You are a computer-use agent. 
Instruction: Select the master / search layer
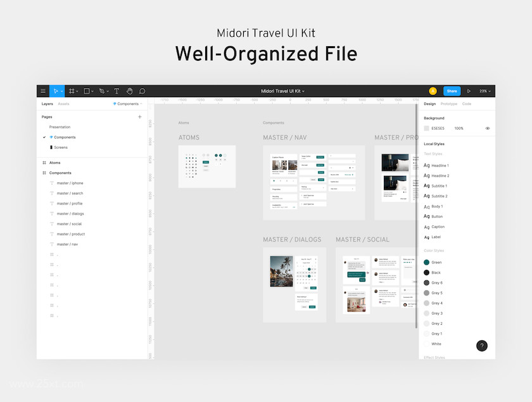coord(70,193)
